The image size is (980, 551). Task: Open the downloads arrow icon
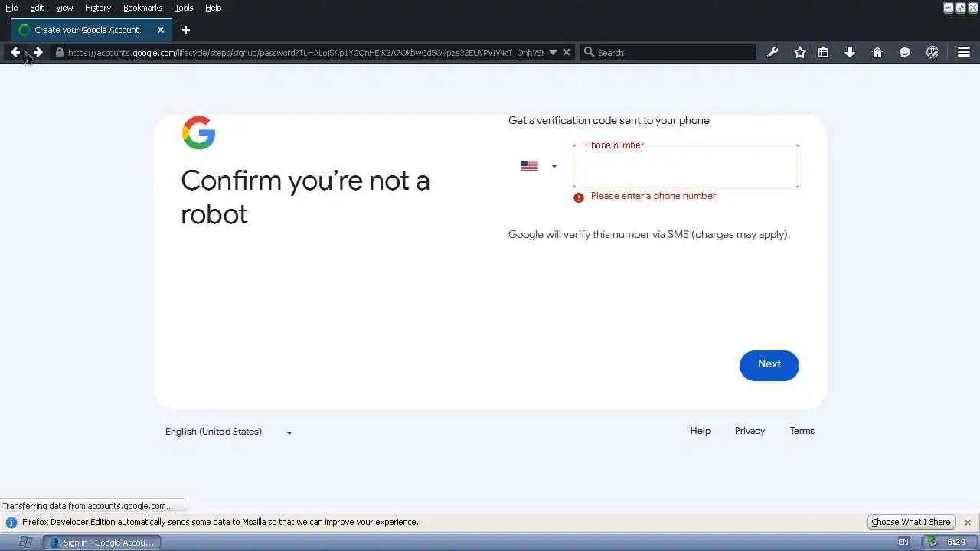click(850, 52)
